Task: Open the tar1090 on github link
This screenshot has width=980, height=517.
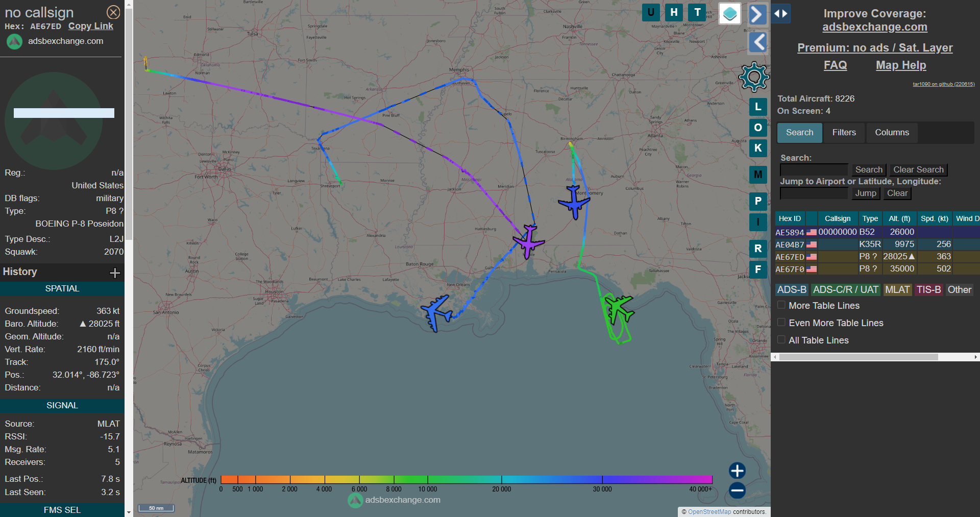Action: (944, 84)
